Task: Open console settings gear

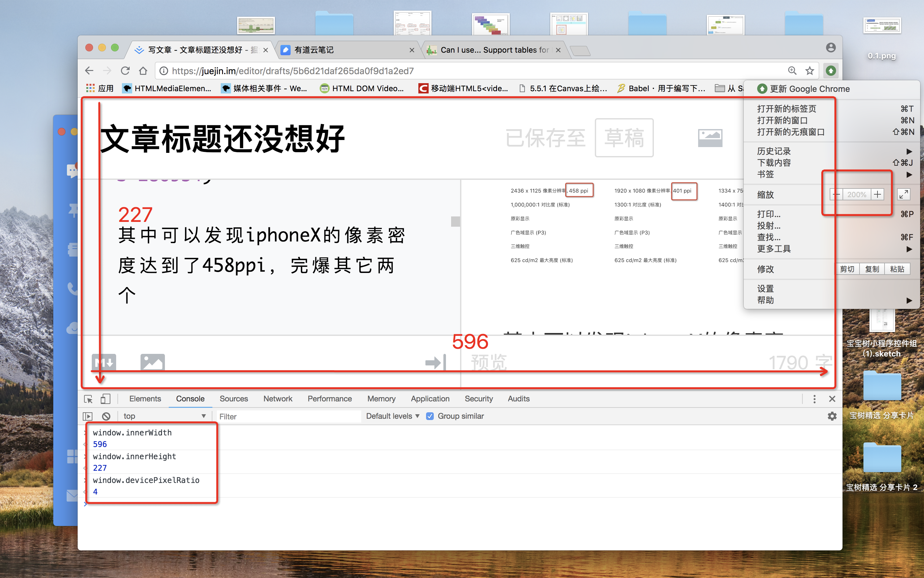Action: (x=832, y=416)
